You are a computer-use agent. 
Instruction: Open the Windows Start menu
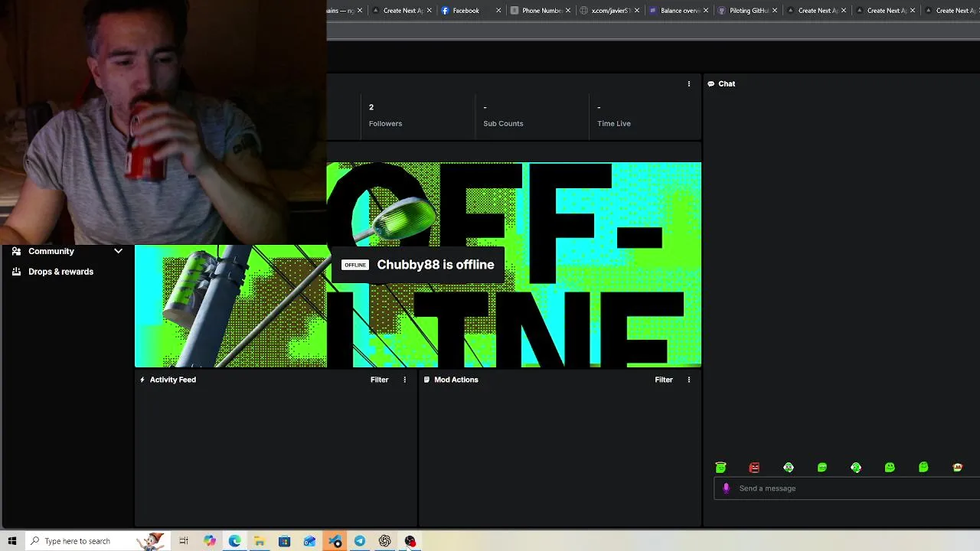click(x=11, y=541)
